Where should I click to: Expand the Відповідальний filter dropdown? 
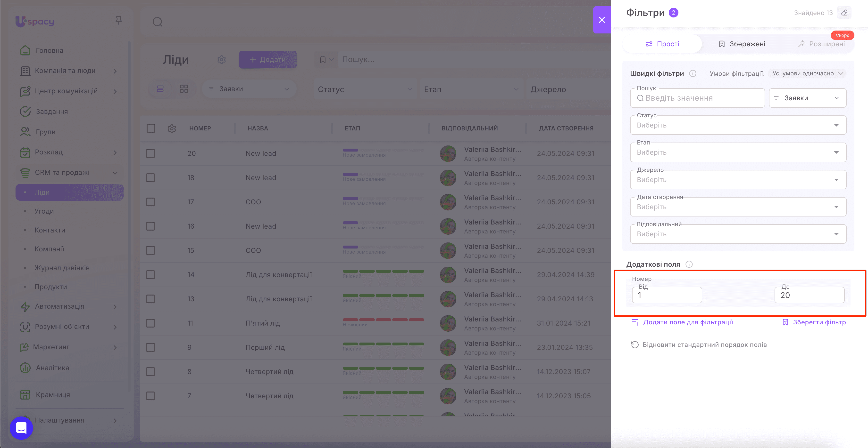click(738, 234)
